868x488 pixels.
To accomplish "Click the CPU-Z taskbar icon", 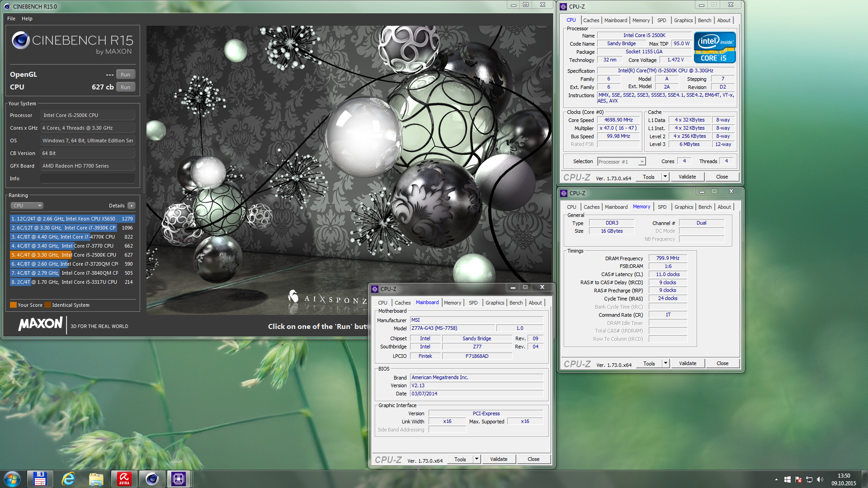I will [x=179, y=479].
